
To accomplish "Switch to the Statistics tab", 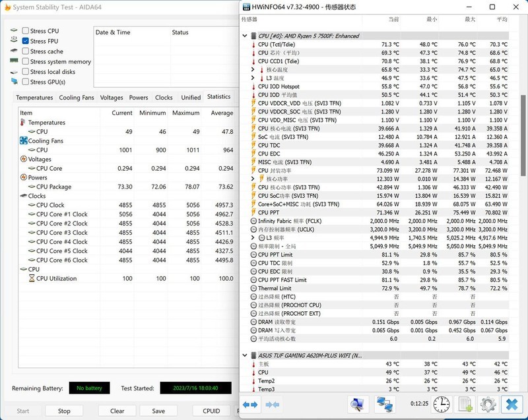I will (x=218, y=97).
